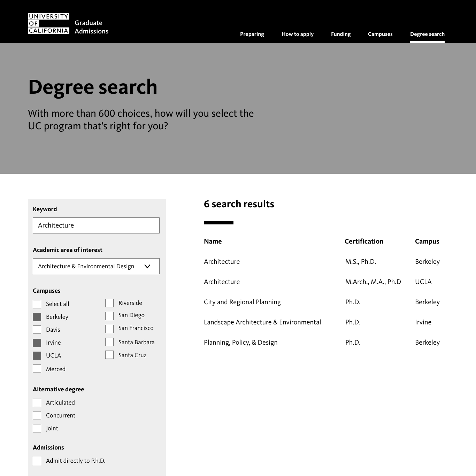Open the Funding section

(x=341, y=34)
